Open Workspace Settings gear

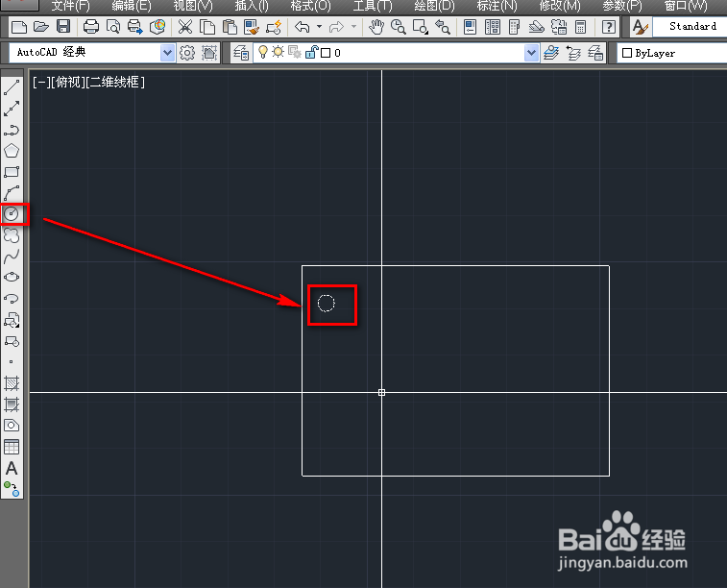tap(187, 53)
